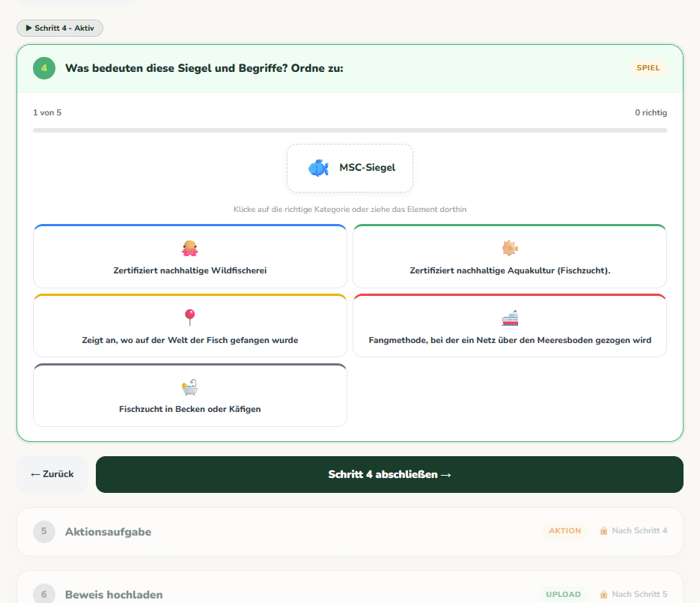This screenshot has height=603, width=700.
Task: Click the ship icon in the Fangmethode card
Action: 509,318
